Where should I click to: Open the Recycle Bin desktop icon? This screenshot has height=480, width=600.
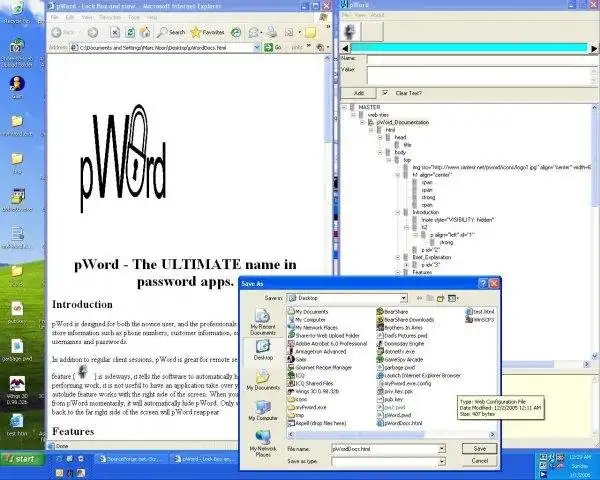pos(17,12)
